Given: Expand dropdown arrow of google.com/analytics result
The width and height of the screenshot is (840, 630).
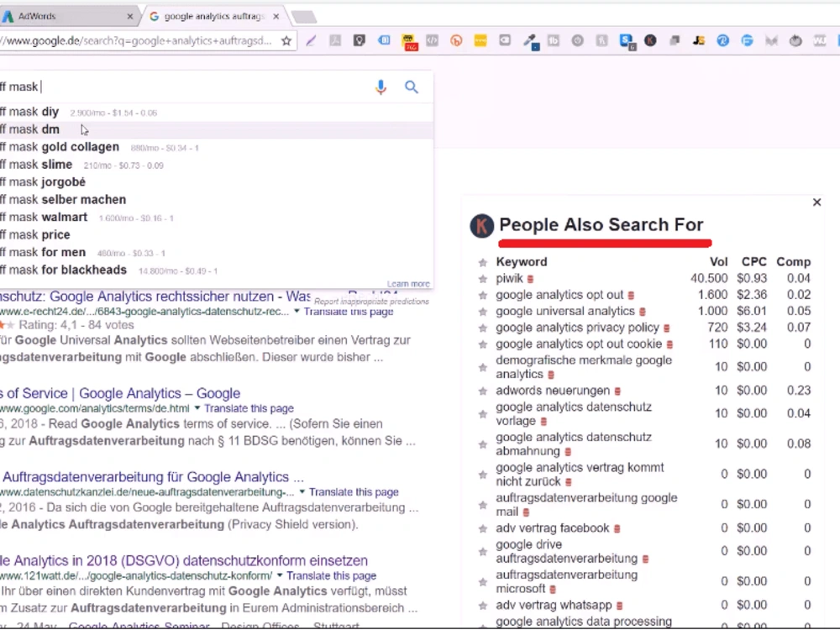Looking at the screenshot, I should click(197, 408).
